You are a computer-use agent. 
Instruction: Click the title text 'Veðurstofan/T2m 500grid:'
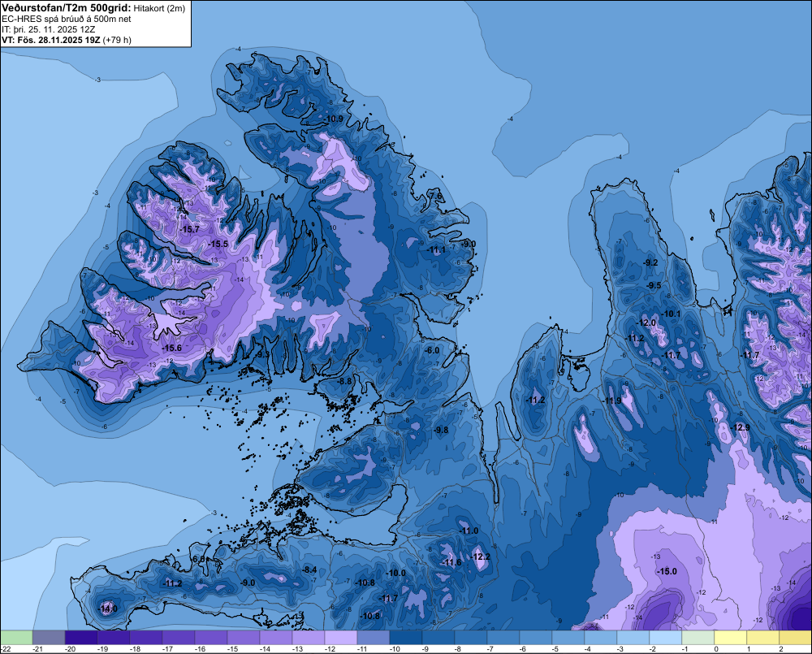(x=67, y=8)
